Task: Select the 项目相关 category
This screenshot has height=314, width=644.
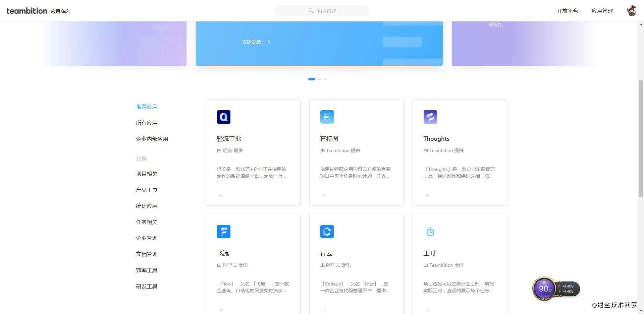Action: (147, 174)
